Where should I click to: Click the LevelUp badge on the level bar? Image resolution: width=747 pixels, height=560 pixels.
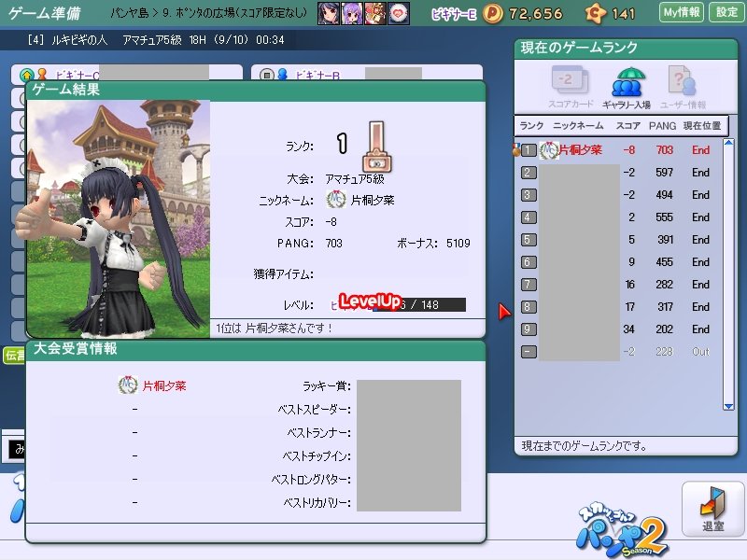click(370, 301)
